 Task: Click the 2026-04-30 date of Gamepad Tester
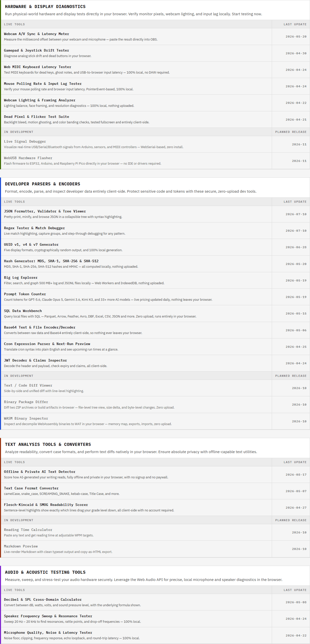296,53
